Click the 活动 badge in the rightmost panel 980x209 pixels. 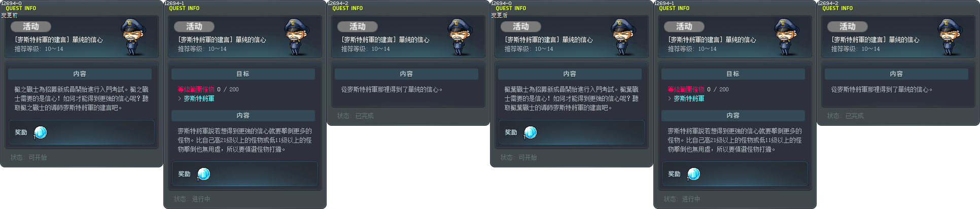click(x=848, y=26)
